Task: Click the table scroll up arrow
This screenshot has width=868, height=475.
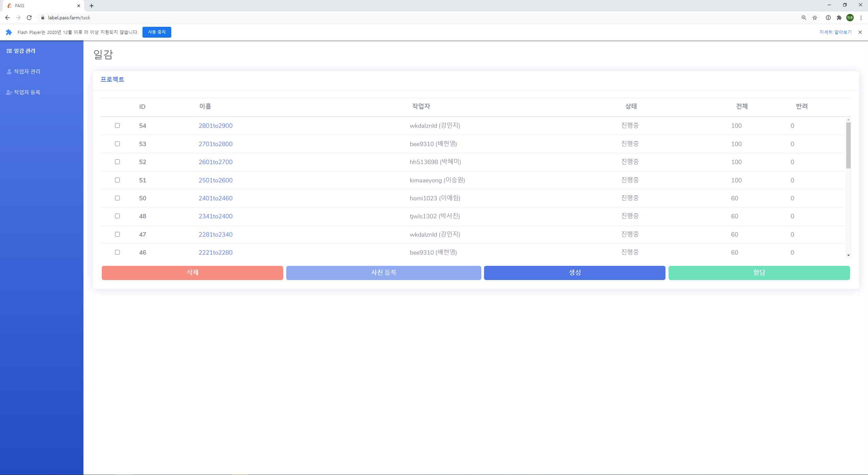Action: (x=848, y=120)
